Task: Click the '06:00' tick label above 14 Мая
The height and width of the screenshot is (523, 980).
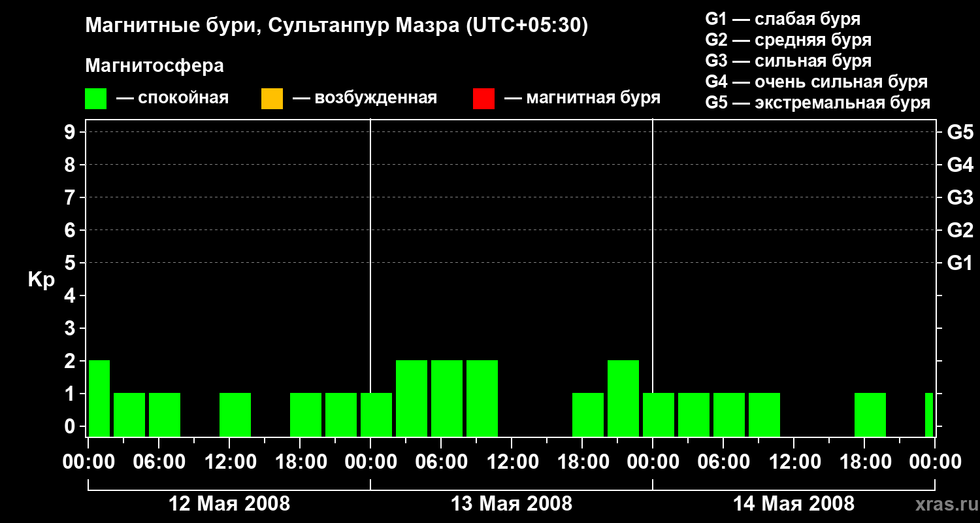Action: point(723,462)
